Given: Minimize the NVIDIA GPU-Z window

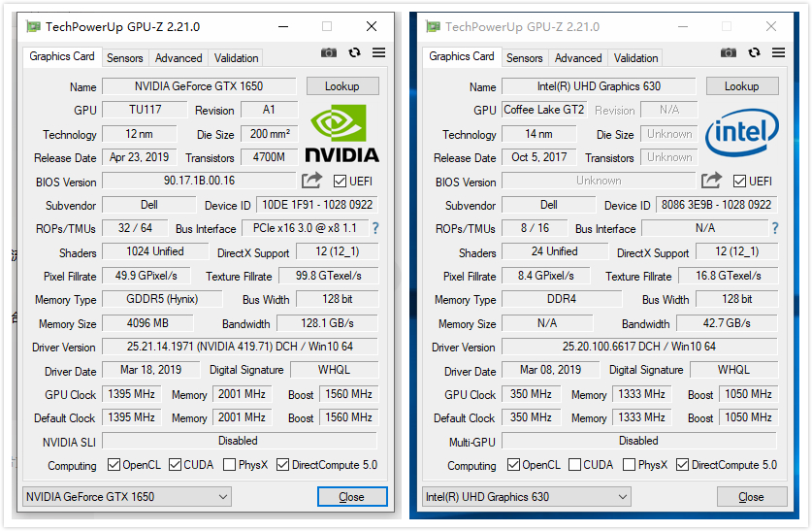Looking at the screenshot, I should point(283,26).
